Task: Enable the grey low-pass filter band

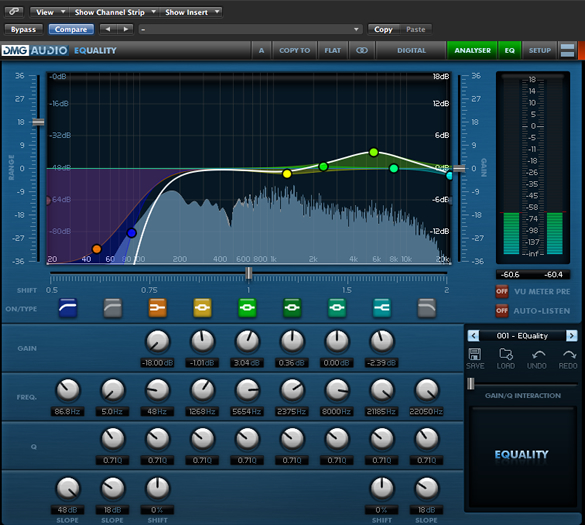Action: click(426, 308)
